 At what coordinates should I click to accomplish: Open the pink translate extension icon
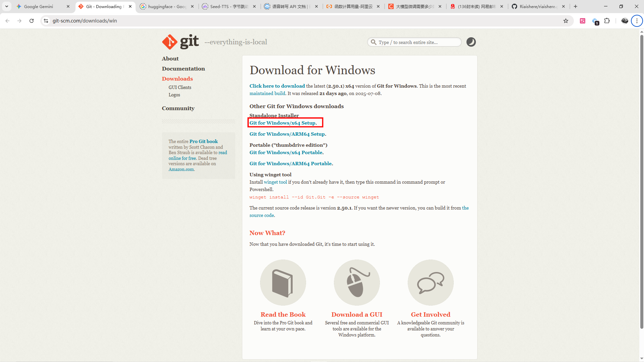click(x=583, y=21)
